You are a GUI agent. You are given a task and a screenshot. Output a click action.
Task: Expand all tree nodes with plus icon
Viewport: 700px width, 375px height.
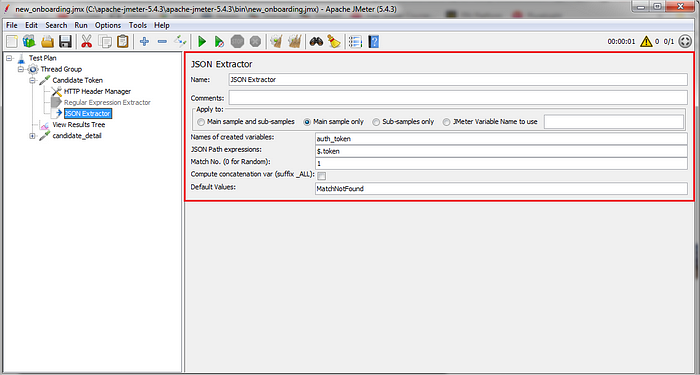click(x=144, y=42)
